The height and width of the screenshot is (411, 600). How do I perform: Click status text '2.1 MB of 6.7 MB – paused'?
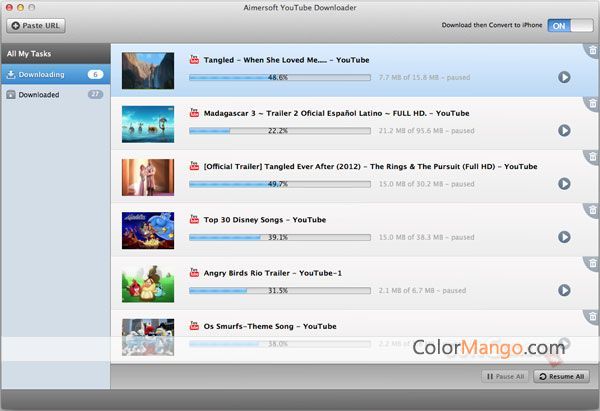point(422,290)
